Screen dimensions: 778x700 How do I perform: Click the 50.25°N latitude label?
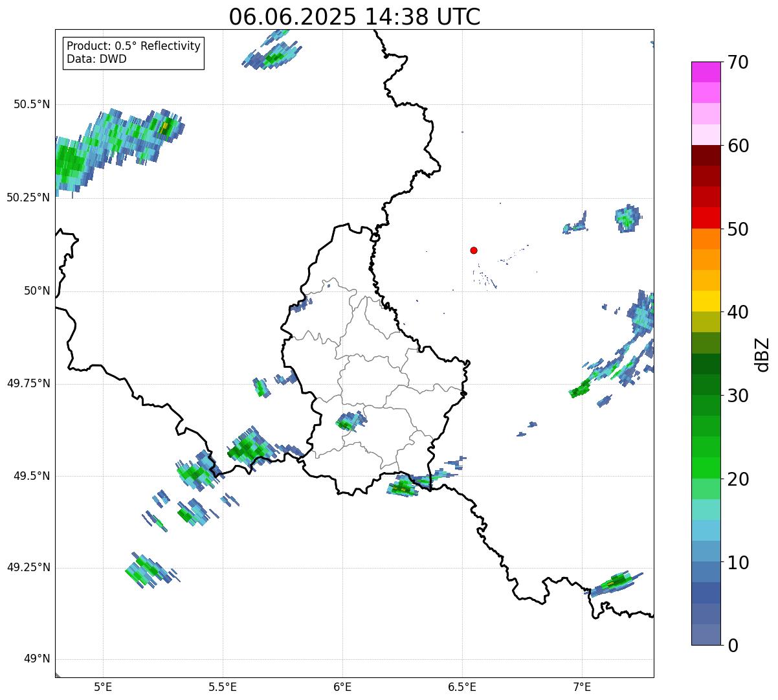(28, 198)
